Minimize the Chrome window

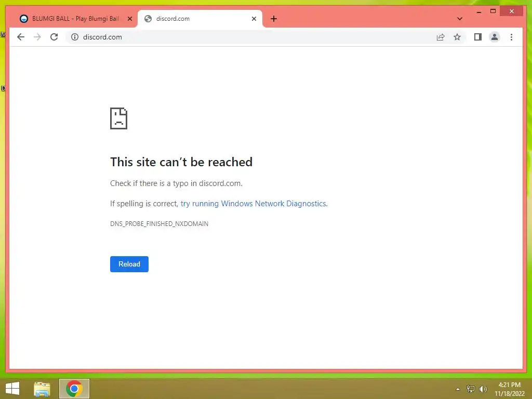[x=479, y=11]
